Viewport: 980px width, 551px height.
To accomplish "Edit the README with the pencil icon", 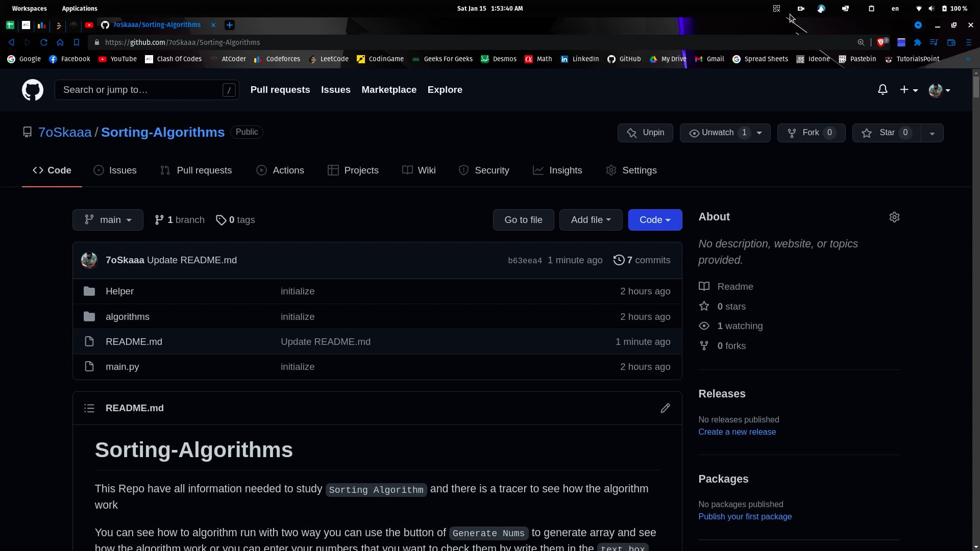I will pos(666,408).
